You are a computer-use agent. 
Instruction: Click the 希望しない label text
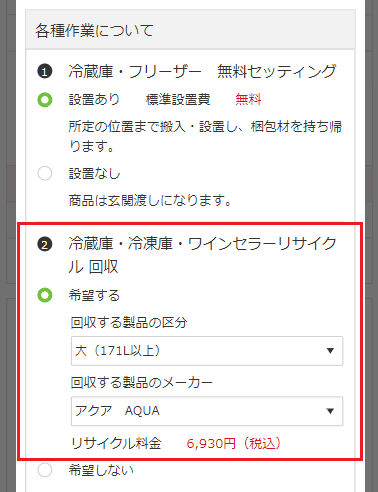[101, 470]
